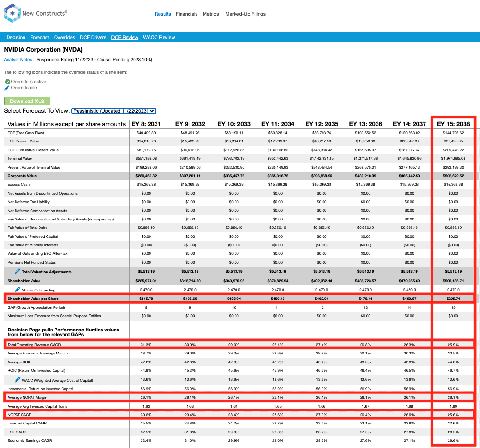Select the EY 8: 2031 column header
Viewport: 480px width, 448px height.
coord(146,124)
